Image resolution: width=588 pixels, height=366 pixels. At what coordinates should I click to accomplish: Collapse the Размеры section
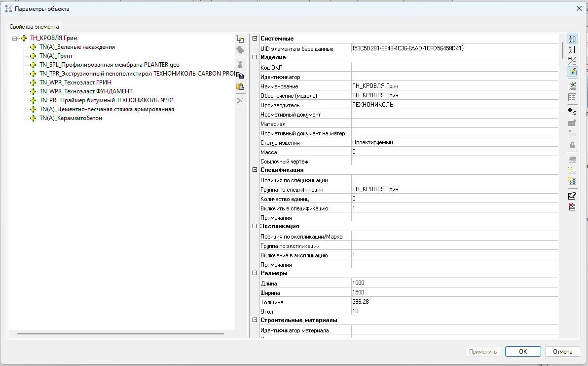[255, 273]
